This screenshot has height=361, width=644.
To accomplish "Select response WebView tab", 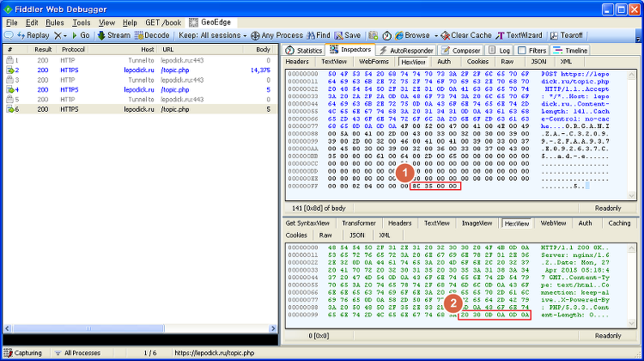I will (553, 223).
